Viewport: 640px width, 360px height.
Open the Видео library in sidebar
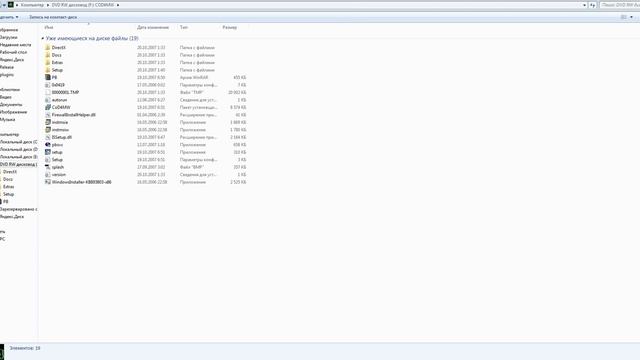6,97
